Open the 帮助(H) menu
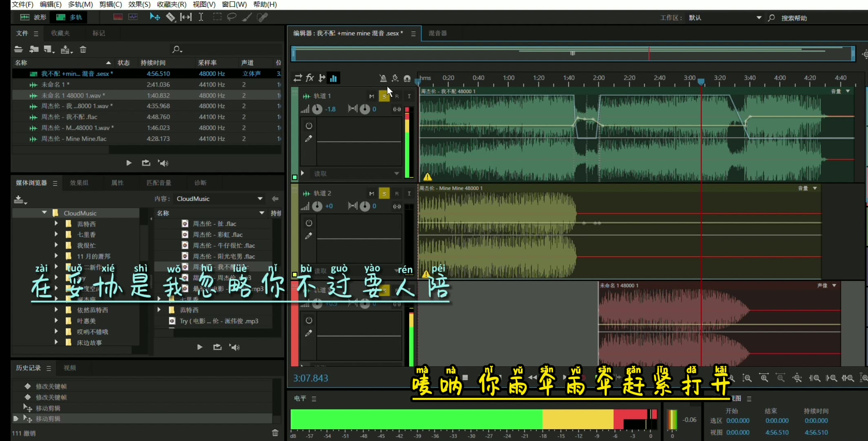868x441 pixels. [265, 4]
